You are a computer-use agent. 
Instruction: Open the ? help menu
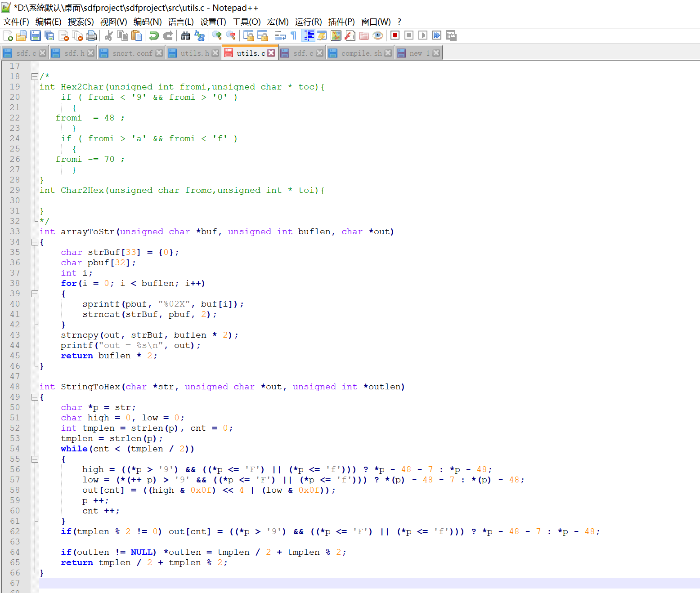pos(399,22)
